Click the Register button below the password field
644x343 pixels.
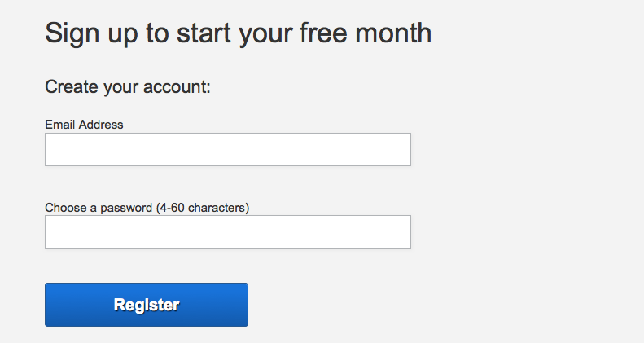147,305
